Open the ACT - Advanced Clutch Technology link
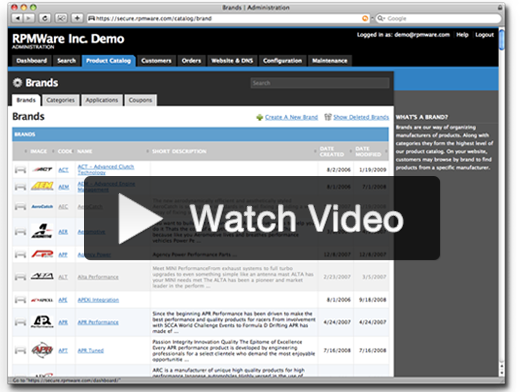This screenshot has width=520, height=392. pyautogui.click(x=106, y=169)
